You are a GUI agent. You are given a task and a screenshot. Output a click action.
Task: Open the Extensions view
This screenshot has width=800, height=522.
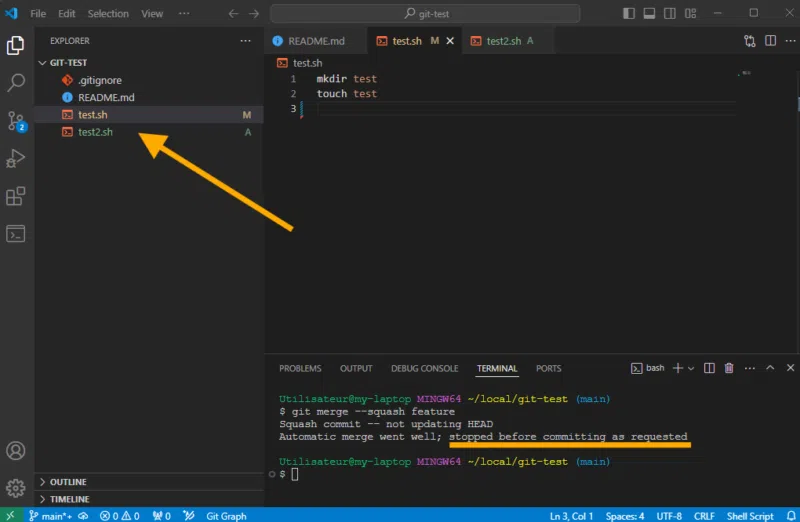coord(16,196)
